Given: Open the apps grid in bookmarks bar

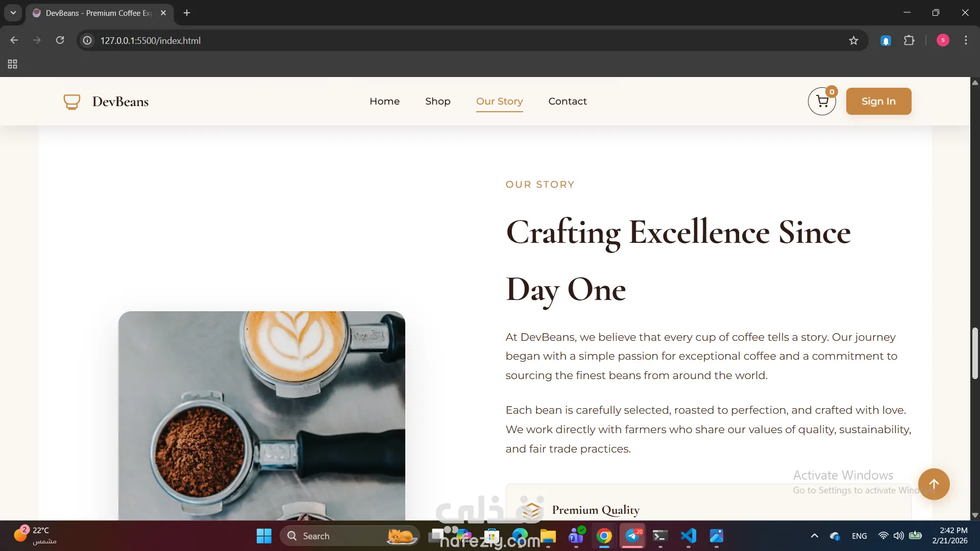Looking at the screenshot, I should pyautogui.click(x=13, y=64).
